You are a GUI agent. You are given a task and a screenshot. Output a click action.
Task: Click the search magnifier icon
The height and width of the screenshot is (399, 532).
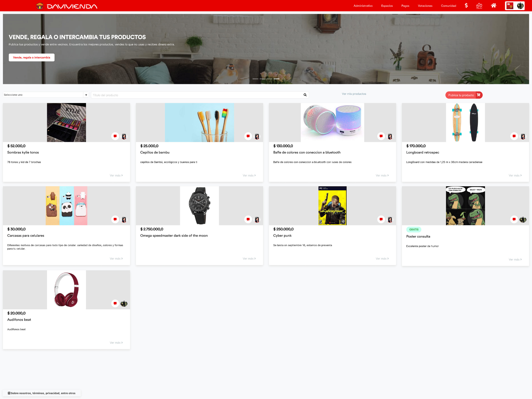[305, 95]
